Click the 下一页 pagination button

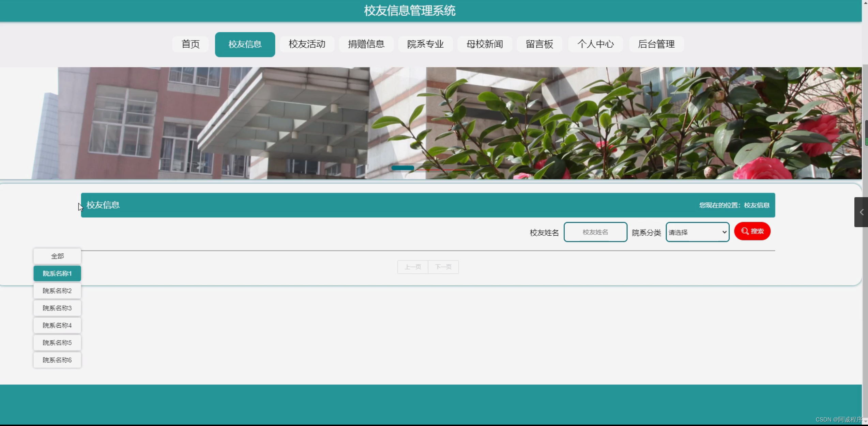(x=443, y=267)
